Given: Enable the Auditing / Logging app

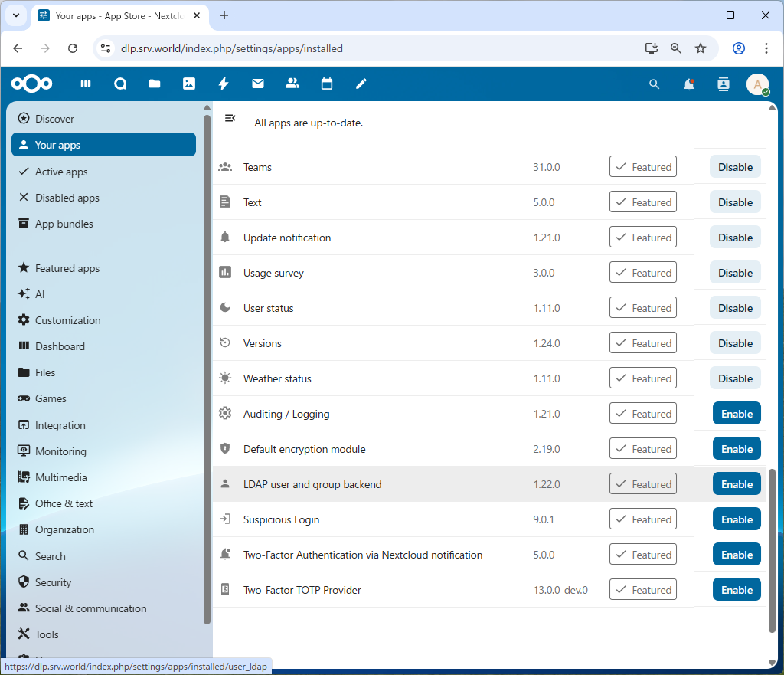Looking at the screenshot, I should click(x=737, y=414).
